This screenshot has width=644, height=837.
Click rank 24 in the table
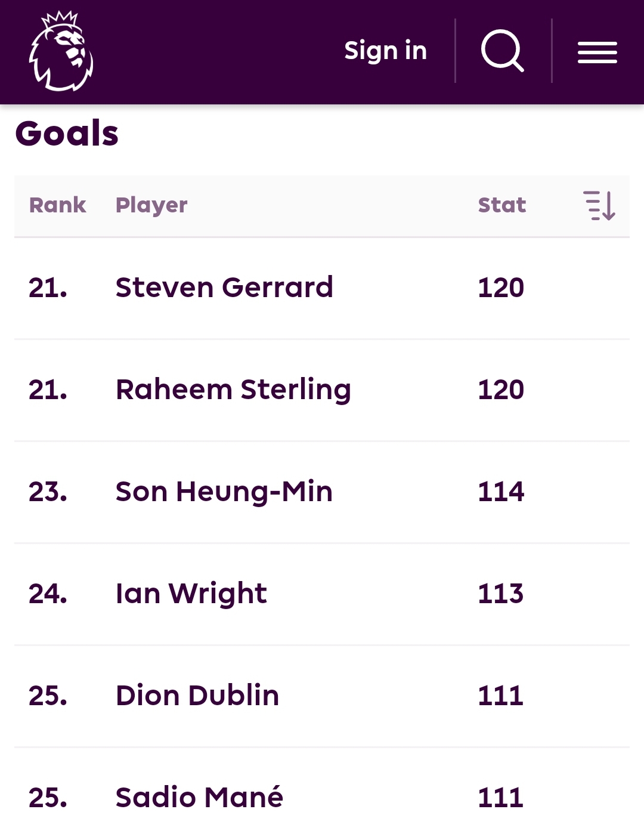[x=48, y=594]
